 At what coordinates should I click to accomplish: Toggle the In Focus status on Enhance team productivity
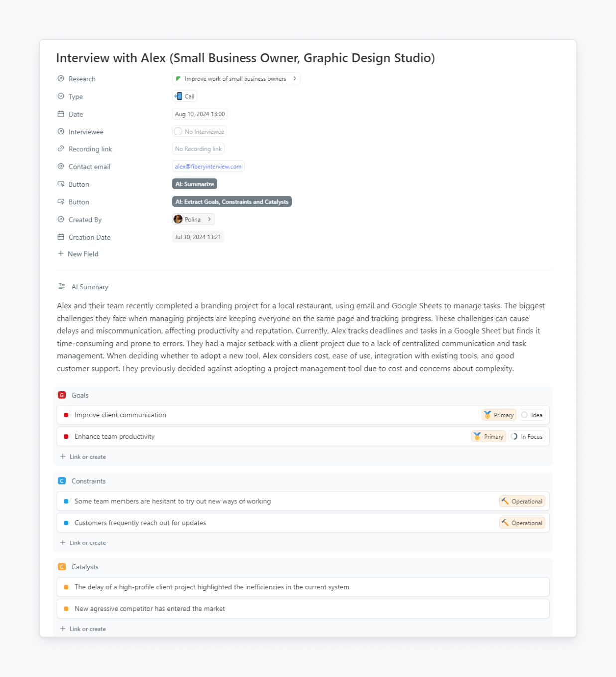pyautogui.click(x=514, y=437)
